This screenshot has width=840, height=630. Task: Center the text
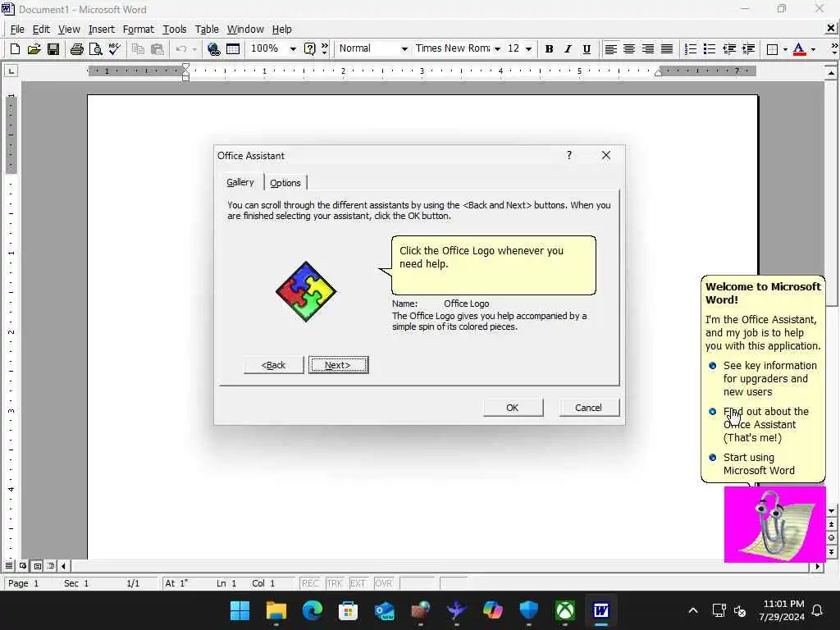(629, 49)
